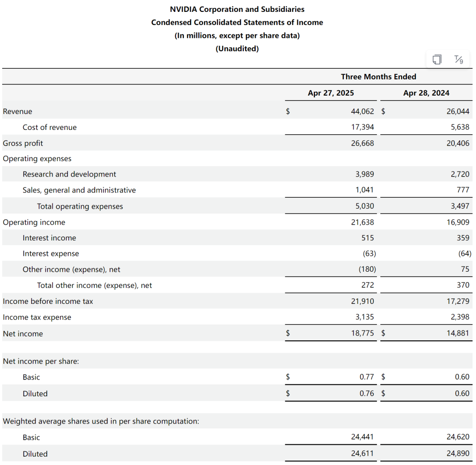This screenshot has width=476, height=465.
Task: Click the 'Gross profit' row label
Action: click(23, 143)
